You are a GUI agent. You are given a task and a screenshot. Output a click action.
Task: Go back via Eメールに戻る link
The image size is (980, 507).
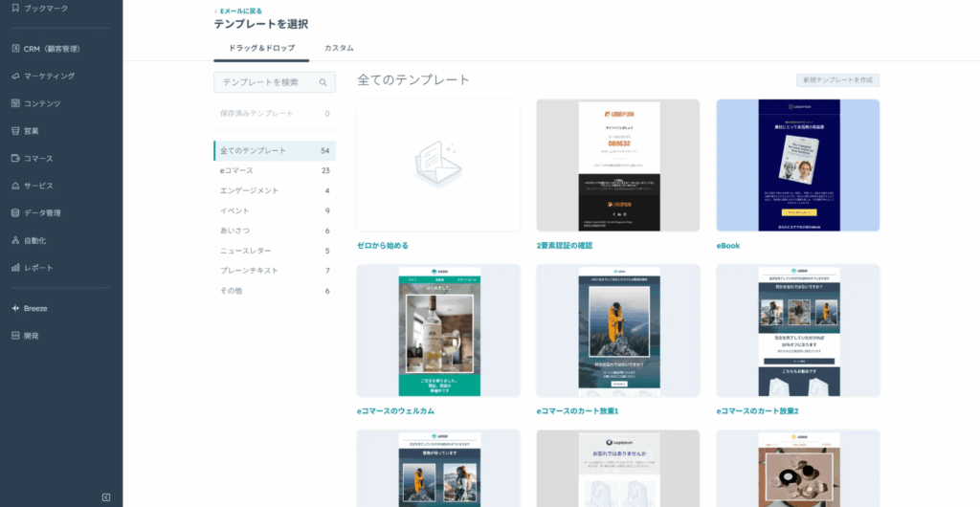[239, 11]
